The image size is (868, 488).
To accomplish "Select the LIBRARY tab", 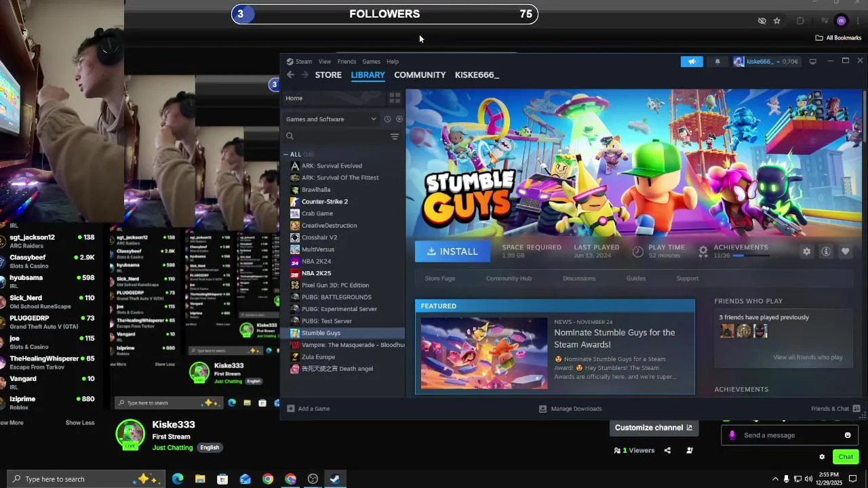I will (x=368, y=75).
